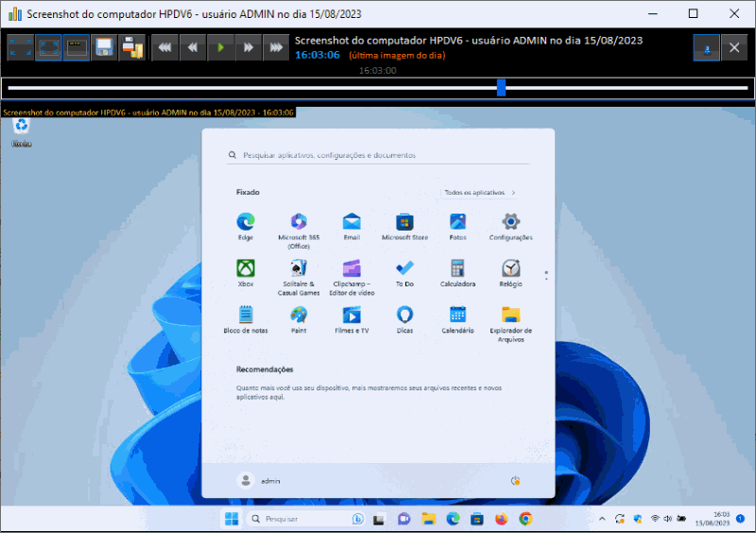Click the Bing icon in taskbar search

(357, 519)
